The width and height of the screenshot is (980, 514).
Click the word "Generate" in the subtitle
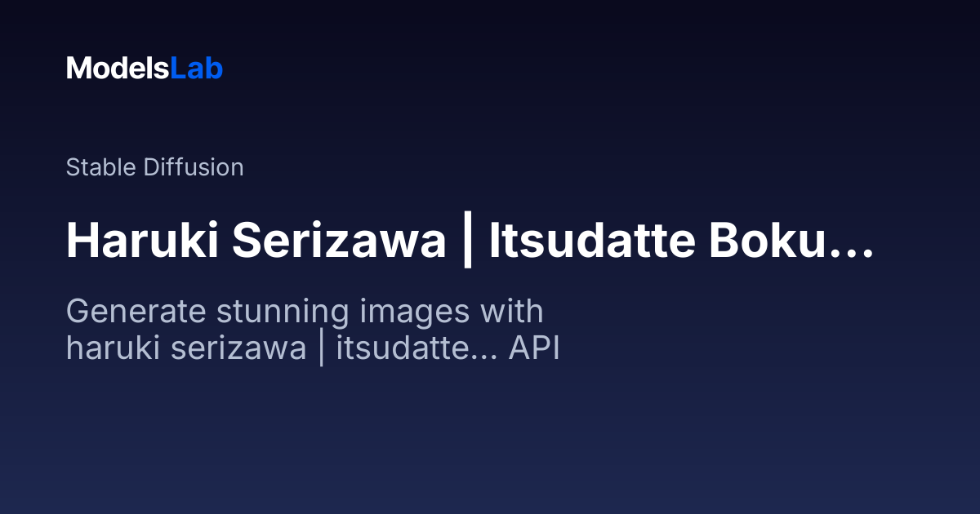coord(127,312)
